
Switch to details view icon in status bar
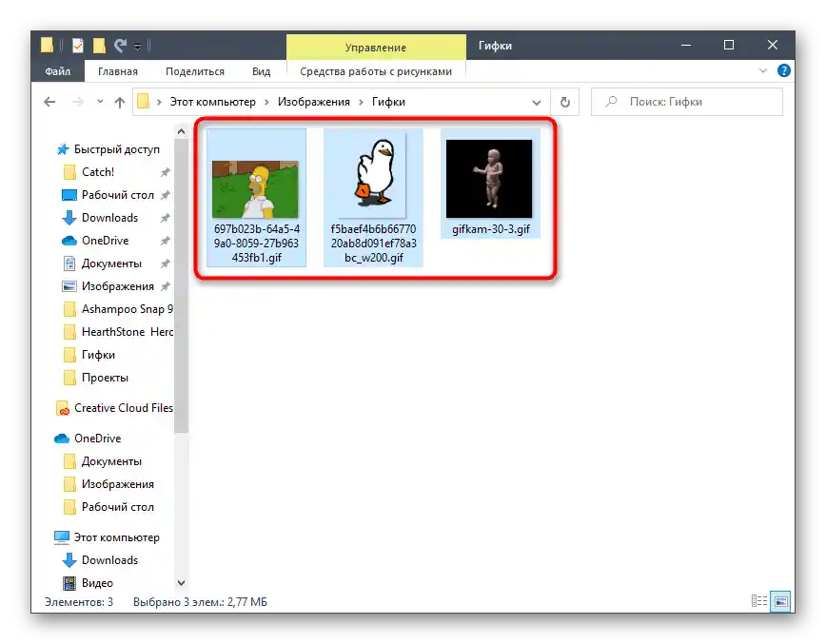pos(759,601)
